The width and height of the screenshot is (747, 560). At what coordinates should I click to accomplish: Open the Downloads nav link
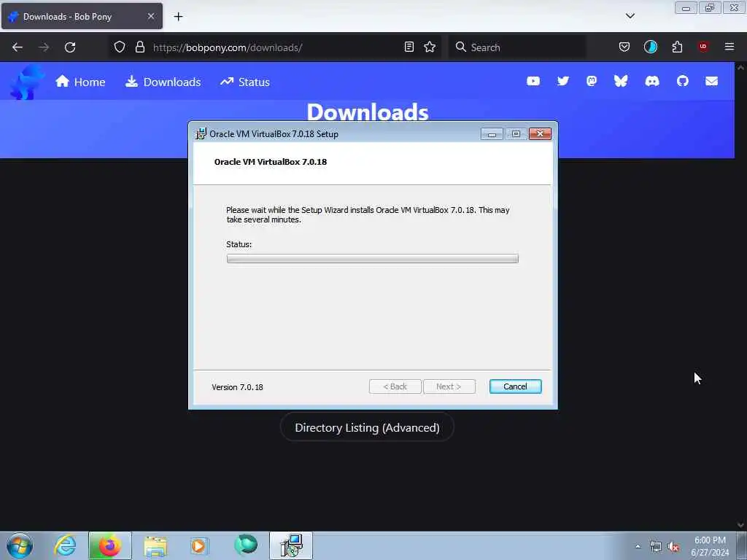tap(163, 82)
